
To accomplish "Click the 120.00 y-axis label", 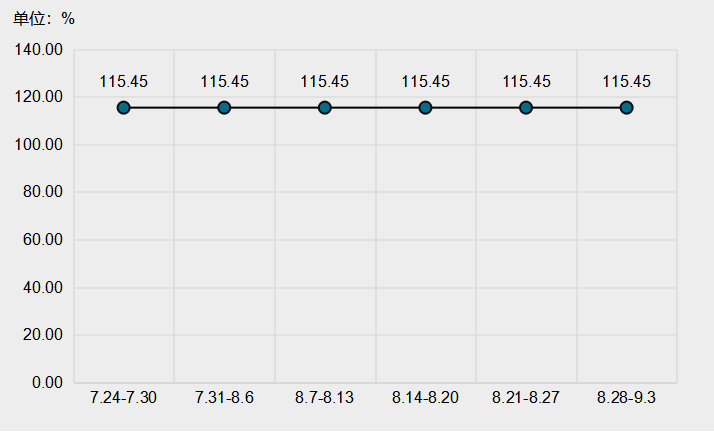I will 39,97.
